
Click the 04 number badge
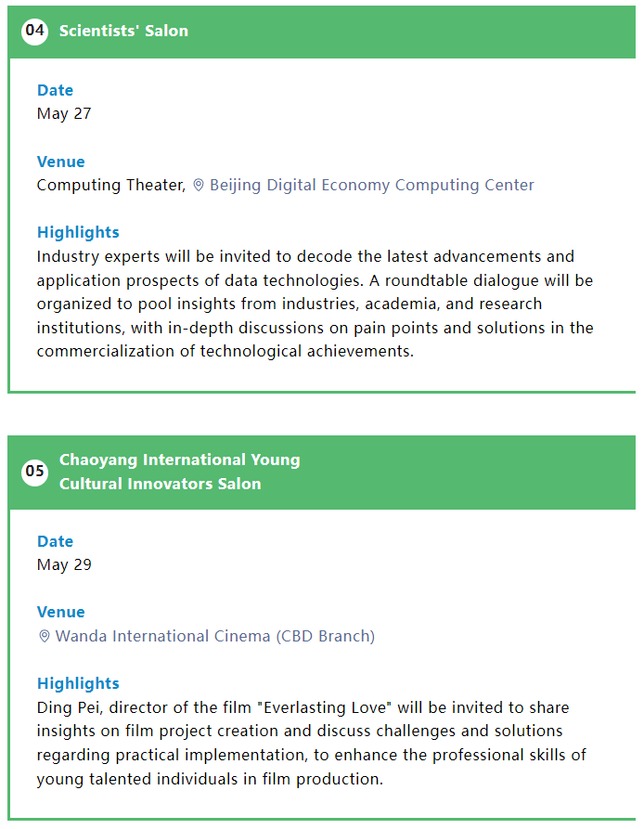click(x=35, y=31)
